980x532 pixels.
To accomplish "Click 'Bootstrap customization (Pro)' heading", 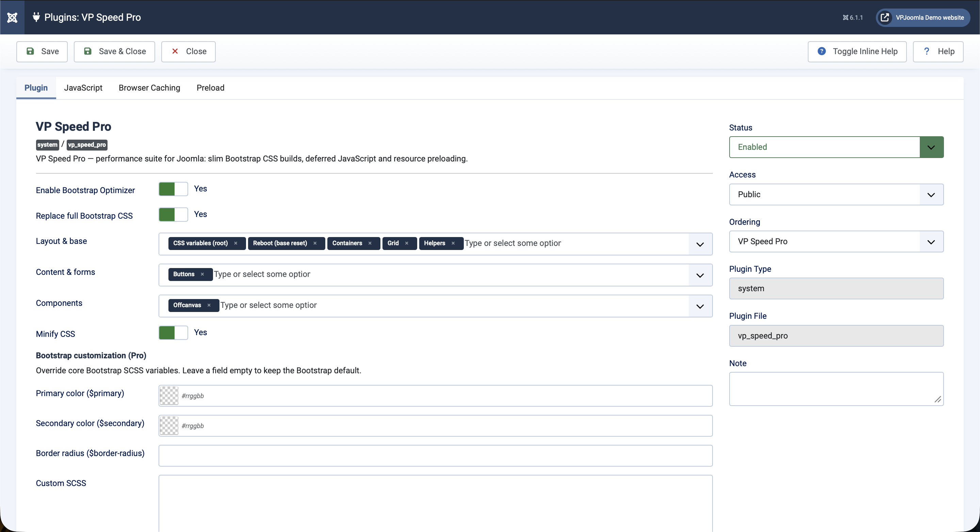I will pos(91,356).
